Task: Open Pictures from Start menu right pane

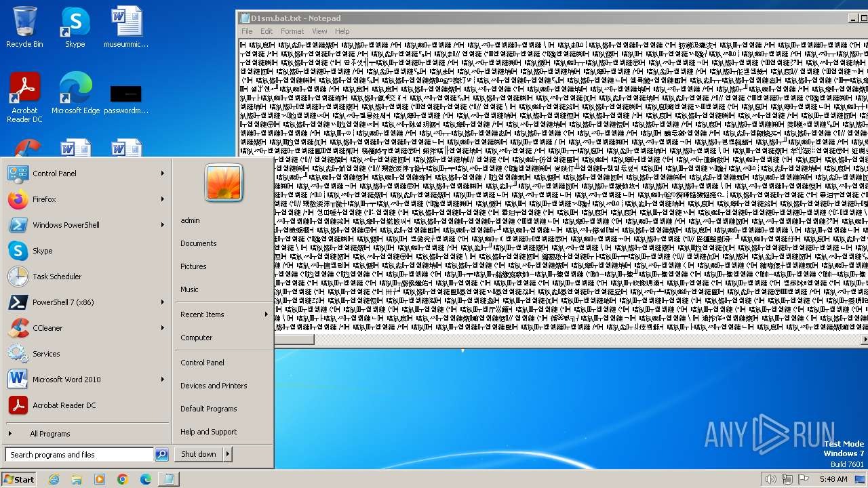Action: tap(193, 266)
